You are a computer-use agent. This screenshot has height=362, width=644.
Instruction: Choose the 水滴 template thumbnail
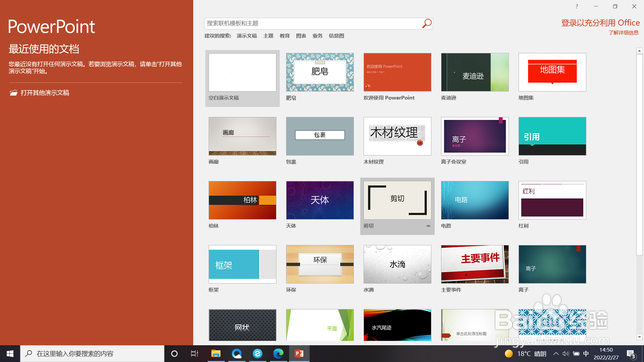(x=397, y=264)
